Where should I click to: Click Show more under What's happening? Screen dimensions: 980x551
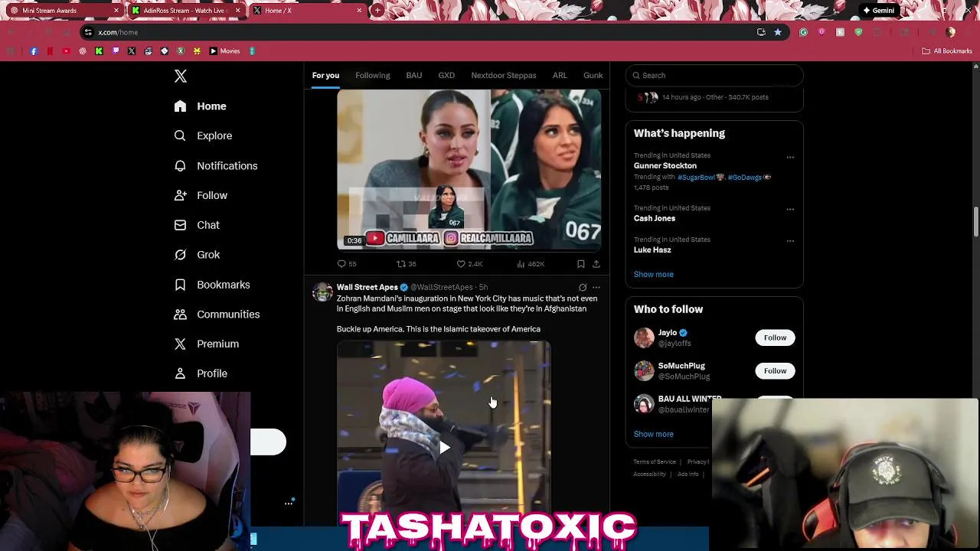[x=654, y=274]
